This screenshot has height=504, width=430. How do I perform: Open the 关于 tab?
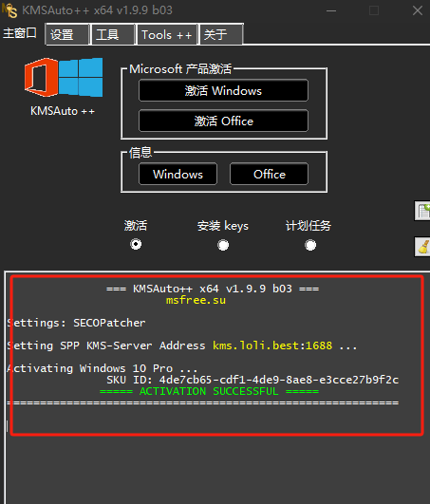(x=221, y=34)
